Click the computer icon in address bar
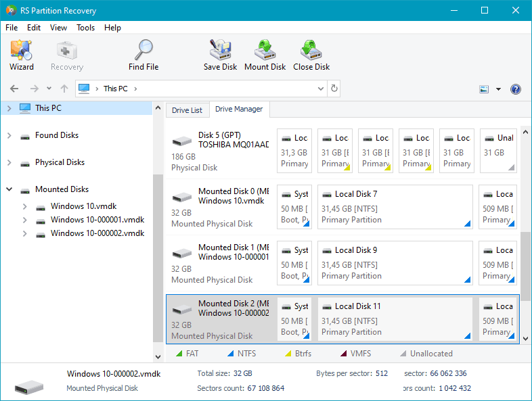The height and width of the screenshot is (401, 532). click(x=84, y=89)
